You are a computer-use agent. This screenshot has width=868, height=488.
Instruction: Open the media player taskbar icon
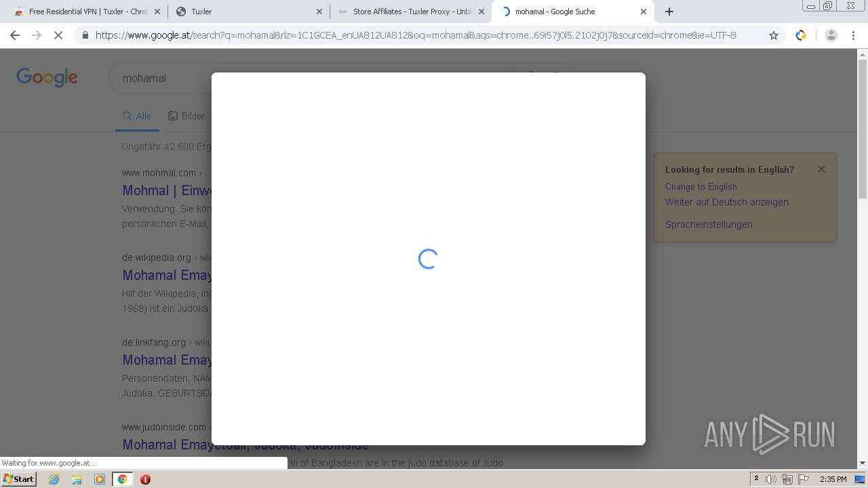100,479
